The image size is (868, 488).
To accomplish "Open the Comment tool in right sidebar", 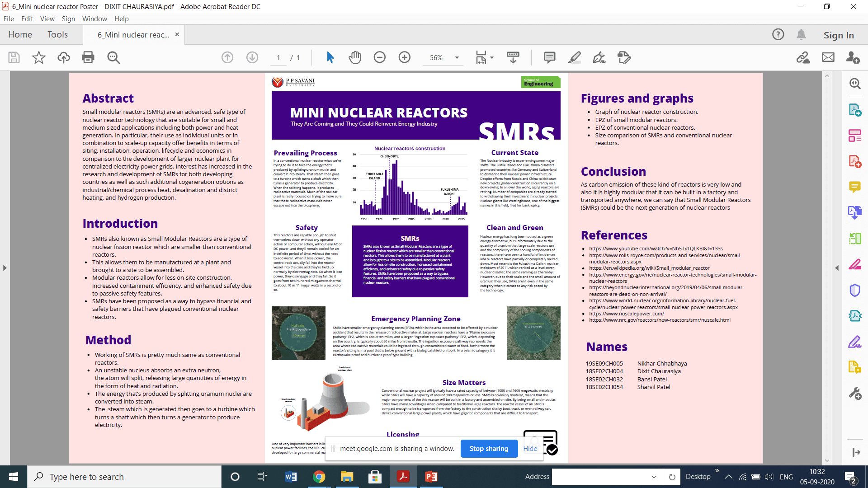I will click(855, 187).
